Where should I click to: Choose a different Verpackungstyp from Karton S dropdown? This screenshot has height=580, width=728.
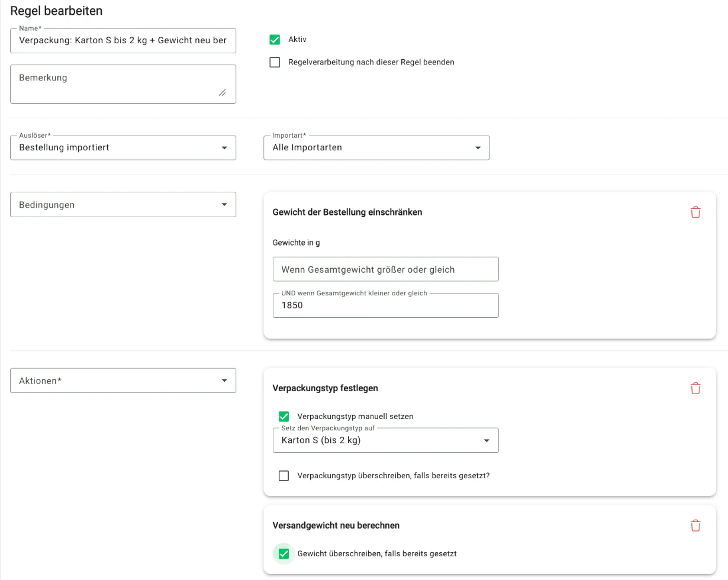tap(385, 440)
